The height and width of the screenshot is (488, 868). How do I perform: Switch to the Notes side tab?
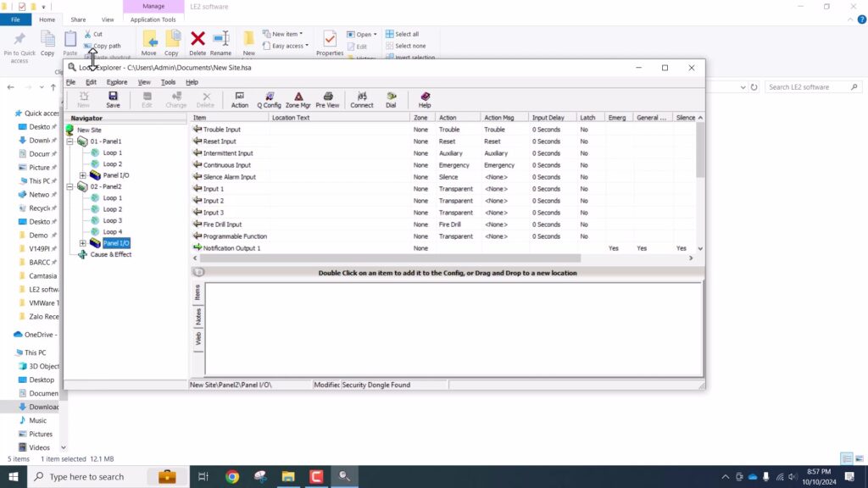[x=198, y=317]
